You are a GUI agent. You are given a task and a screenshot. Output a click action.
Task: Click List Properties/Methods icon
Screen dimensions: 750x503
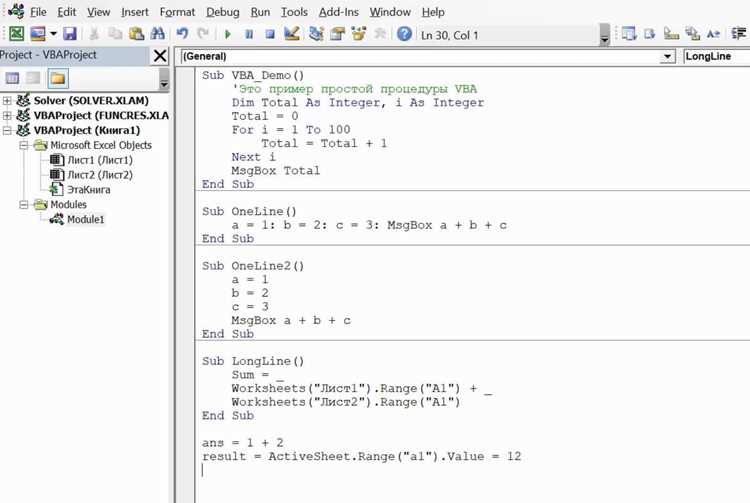[629, 34]
